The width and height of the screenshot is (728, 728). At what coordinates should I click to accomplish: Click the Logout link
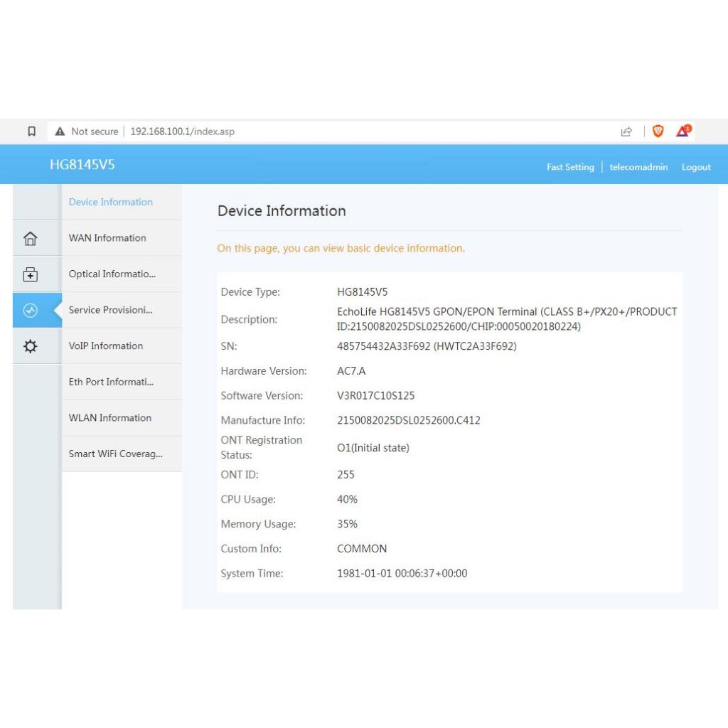pyautogui.click(x=696, y=167)
